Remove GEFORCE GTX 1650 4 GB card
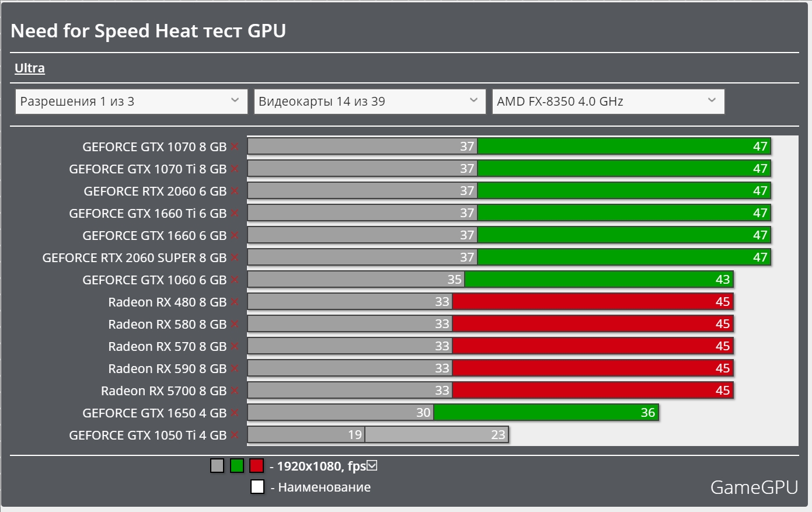The height and width of the screenshot is (512, 812). click(235, 413)
